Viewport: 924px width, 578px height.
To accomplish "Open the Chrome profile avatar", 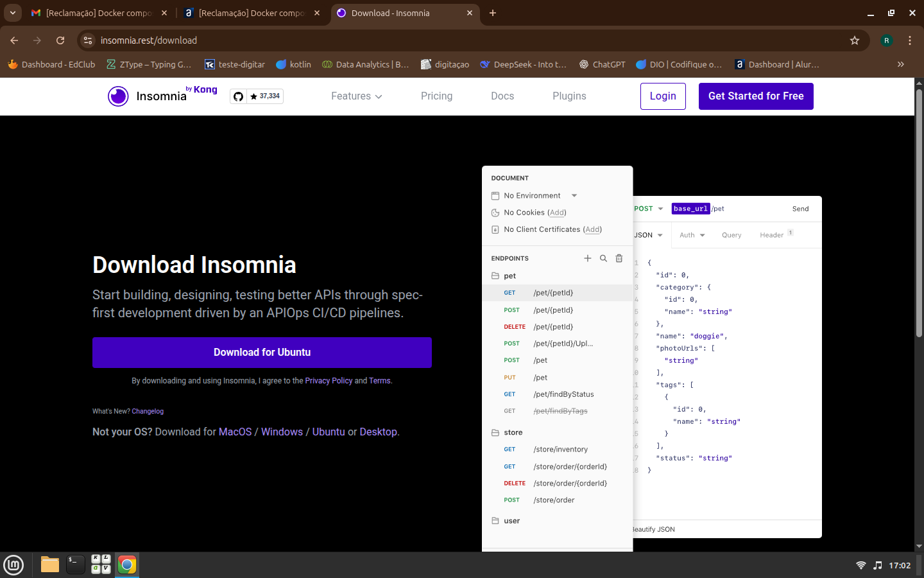I will [x=887, y=40].
